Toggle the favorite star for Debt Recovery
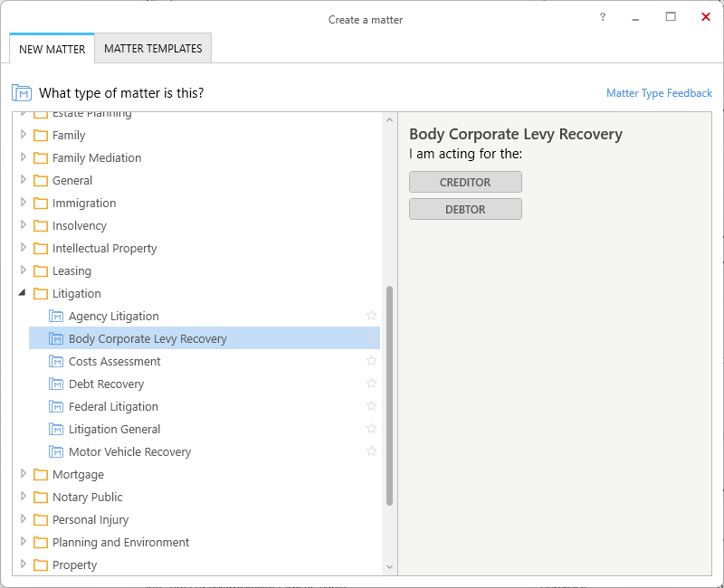Screen dimensions: 724x588 [371, 384]
